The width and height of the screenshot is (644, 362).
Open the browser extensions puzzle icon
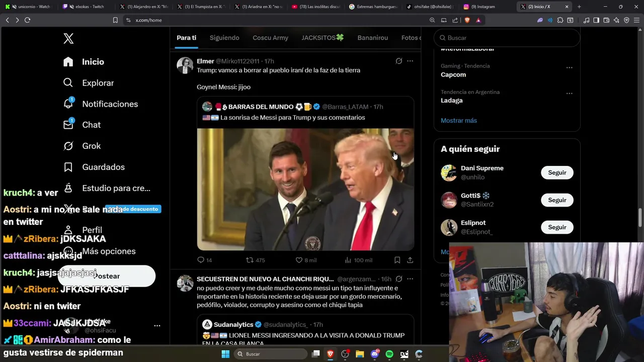pos(560,20)
